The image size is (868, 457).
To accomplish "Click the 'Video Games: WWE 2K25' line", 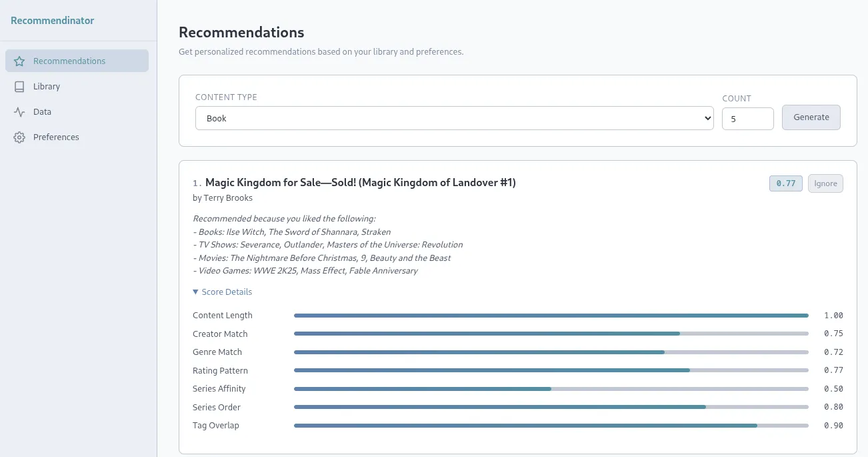I will tap(305, 271).
